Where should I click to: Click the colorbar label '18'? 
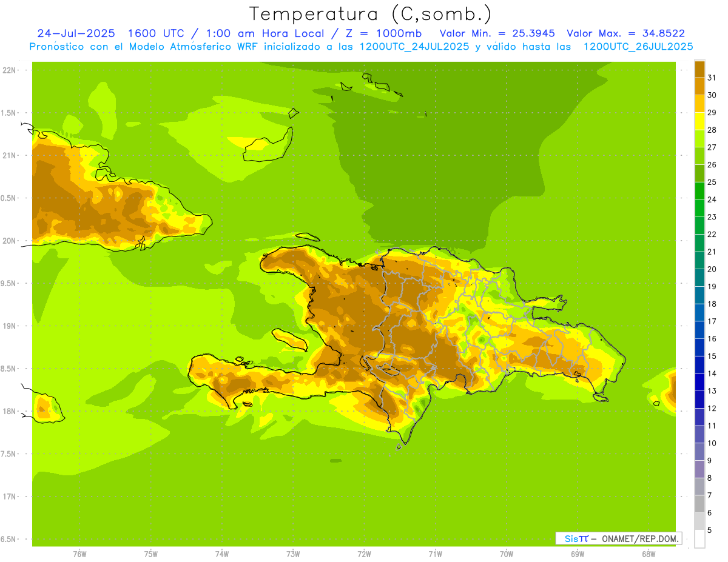coord(712,304)
